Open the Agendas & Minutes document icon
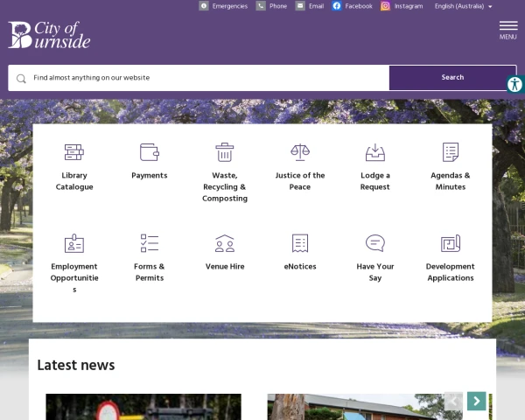This screenshot has width=525, height=420. 451,152
